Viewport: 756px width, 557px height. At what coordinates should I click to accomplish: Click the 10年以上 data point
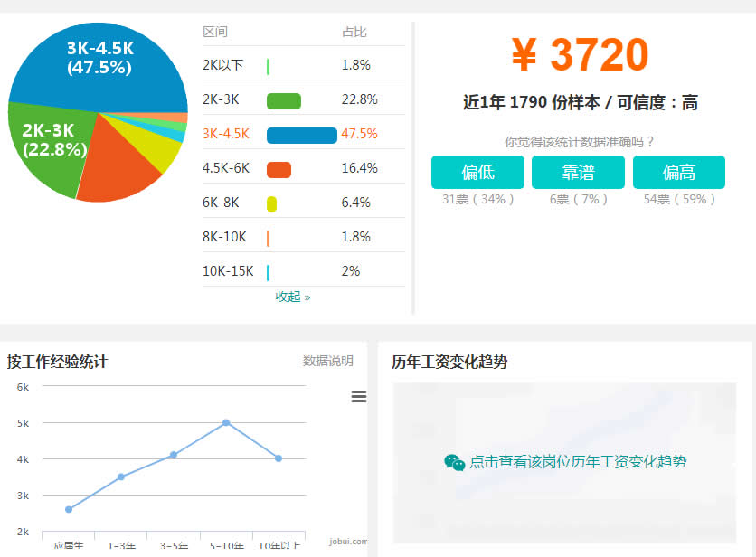pyautogui.click(x=279, y=458)
